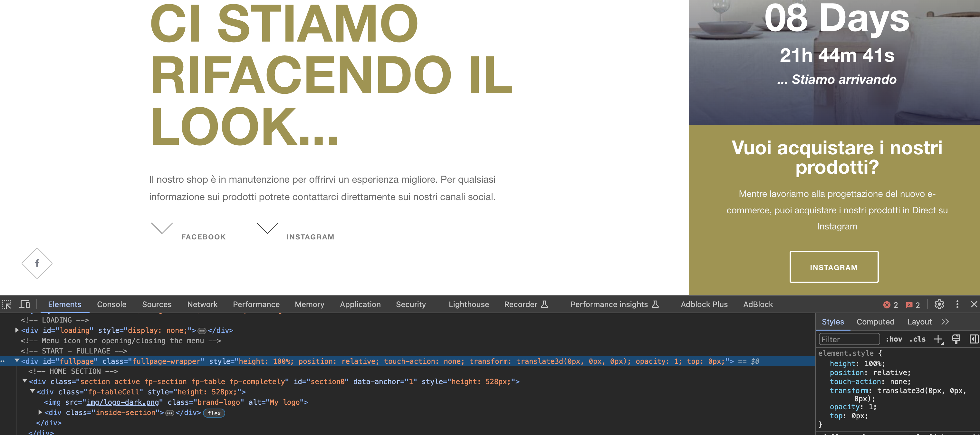Click the opacity 1 style value
Screen dimensions: 980x435
coord(870,407)
